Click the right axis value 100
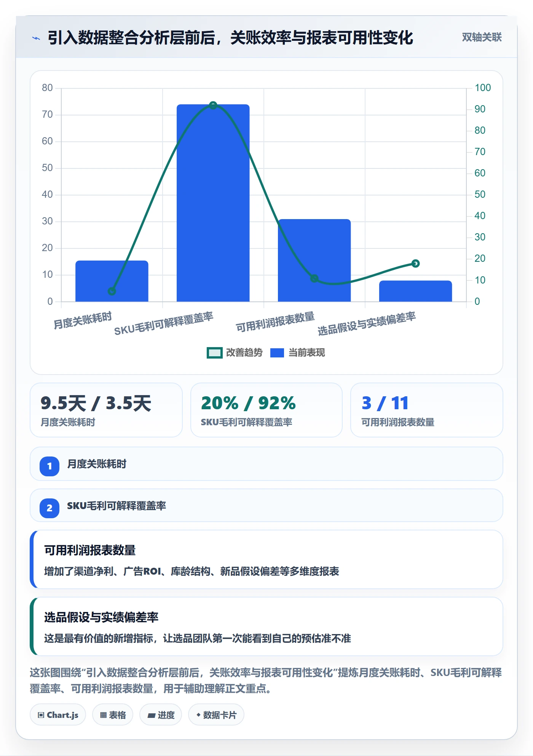Viewport: 533px width, 756px height. 483,88
